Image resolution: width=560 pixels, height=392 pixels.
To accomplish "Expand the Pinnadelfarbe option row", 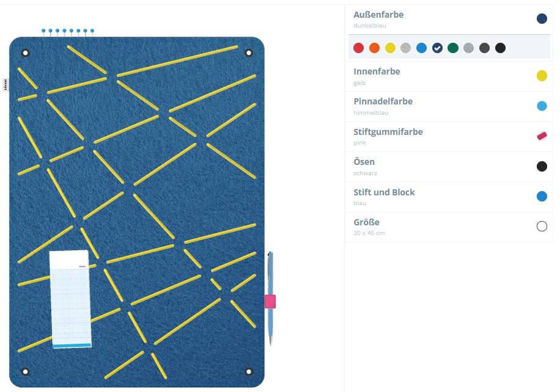I will tap(449, 107).
